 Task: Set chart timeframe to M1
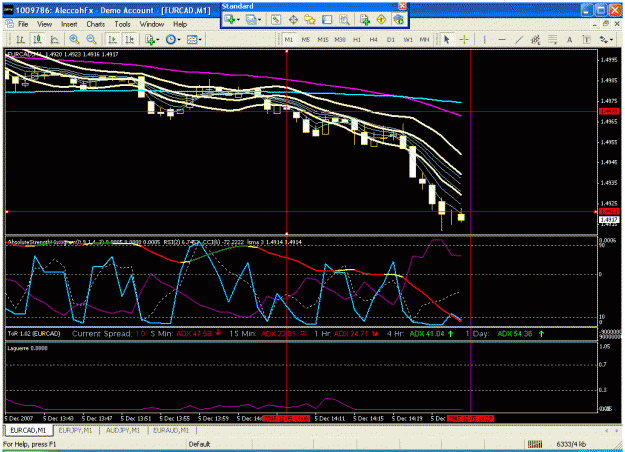click(289, 39)
